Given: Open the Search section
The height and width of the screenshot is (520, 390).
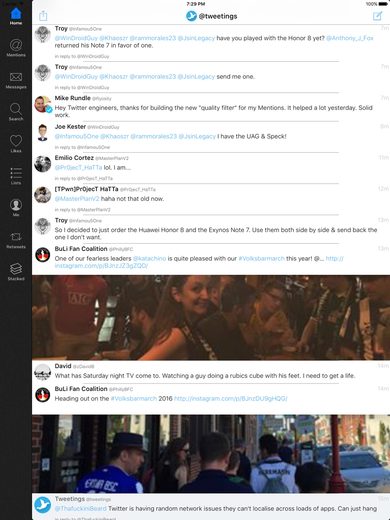Looking at the screenshot, I should [16, 112].
